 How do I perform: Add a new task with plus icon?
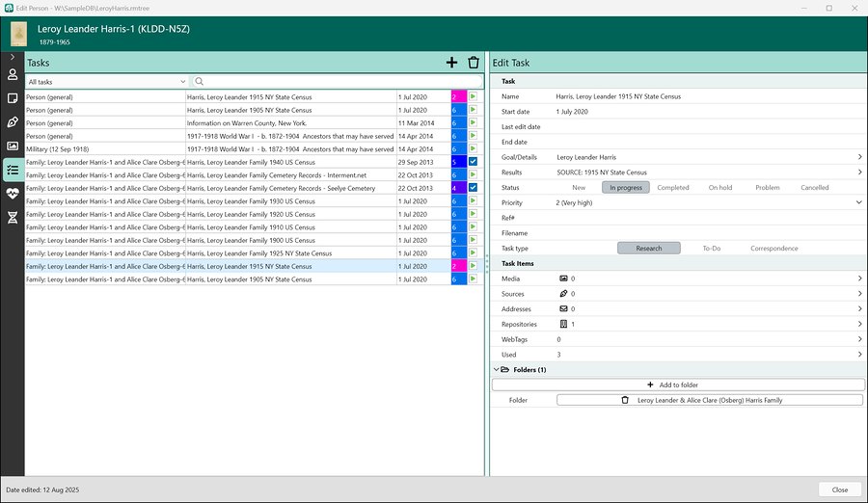[x=451, y=63]
